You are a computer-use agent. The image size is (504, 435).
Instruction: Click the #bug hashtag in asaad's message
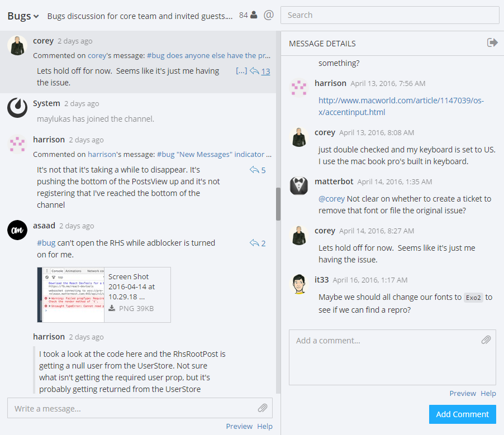click(x=46, y=243)
